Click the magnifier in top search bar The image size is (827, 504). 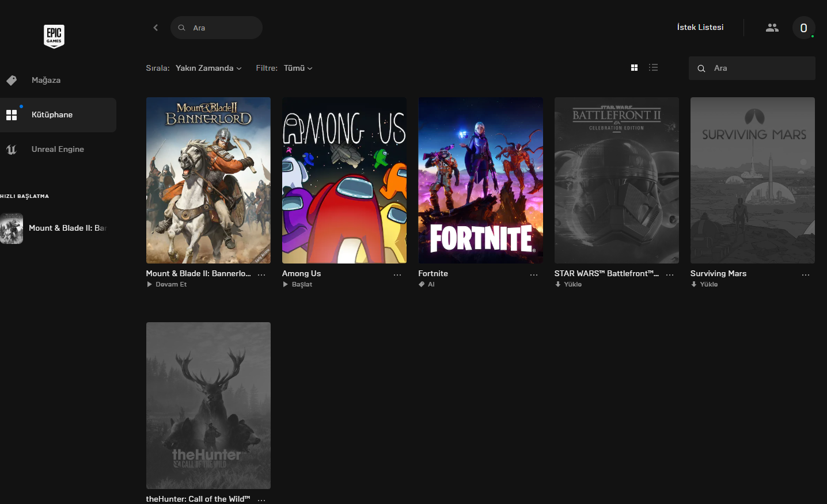(x=181, y=28)
